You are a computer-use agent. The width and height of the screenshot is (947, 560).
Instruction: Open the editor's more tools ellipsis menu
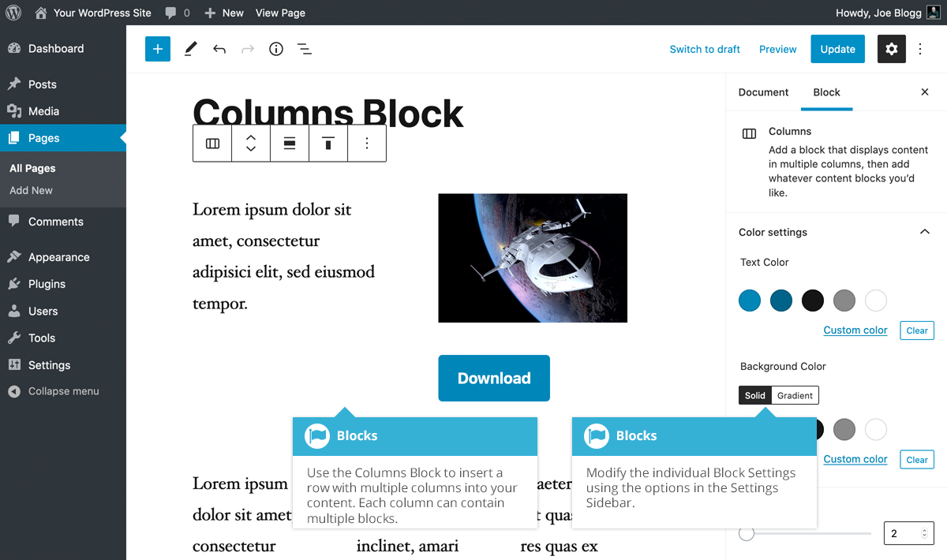[x=920, y=49]
